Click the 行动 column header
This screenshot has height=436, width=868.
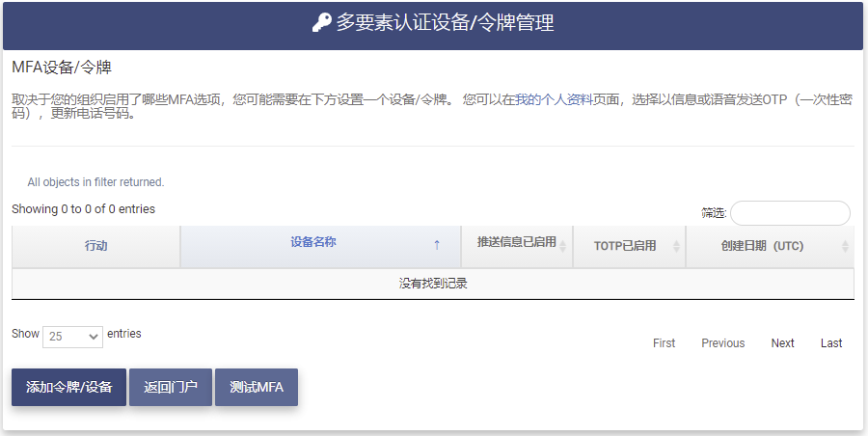point(95,247)
